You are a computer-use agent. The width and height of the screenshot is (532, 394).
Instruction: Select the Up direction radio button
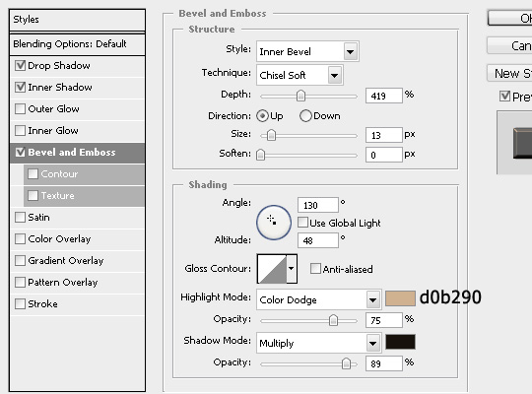[x=262, y=115]
